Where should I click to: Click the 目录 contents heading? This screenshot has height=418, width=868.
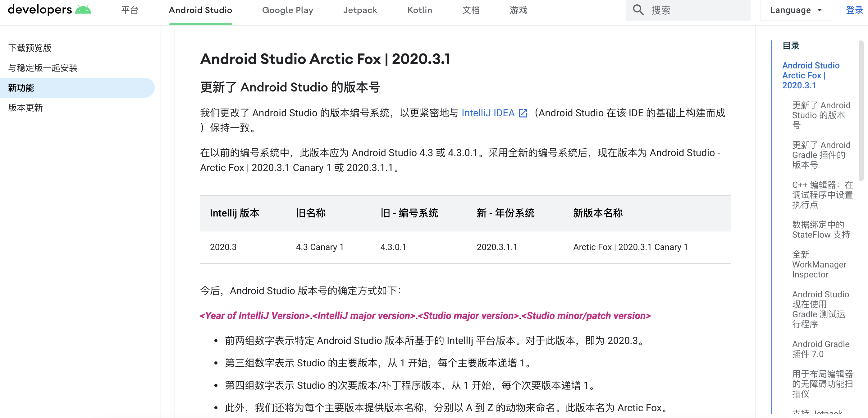coord(791,45)
